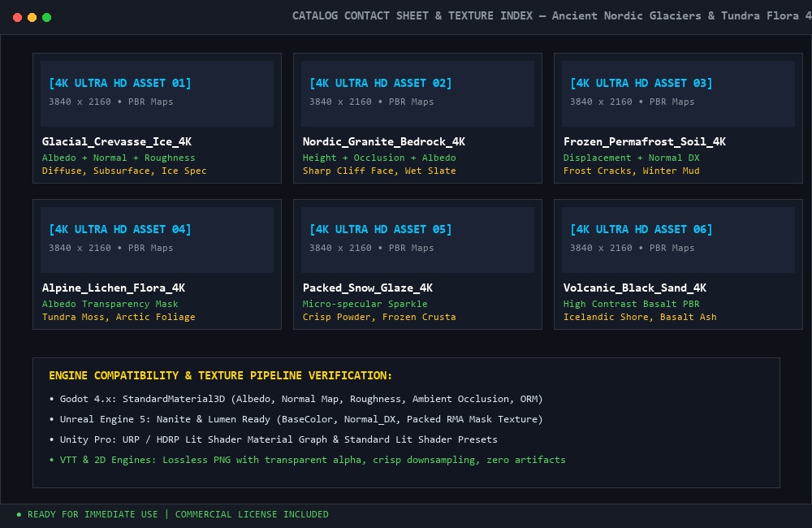Viewport: 812px width, 528px height.
Task: Click the window title "CATALOG CONTACT SHEET & TEXTURE INDEX"
Action: point(412,16)
